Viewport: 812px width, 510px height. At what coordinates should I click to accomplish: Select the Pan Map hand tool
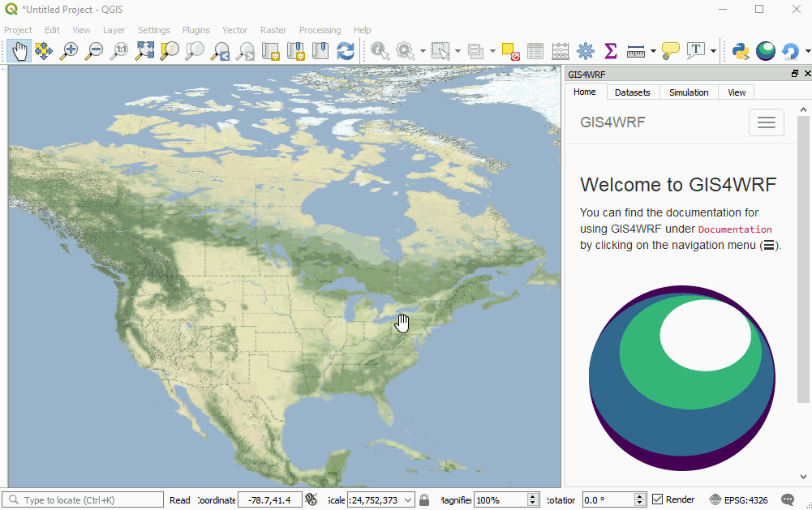[x=19, y=51]
